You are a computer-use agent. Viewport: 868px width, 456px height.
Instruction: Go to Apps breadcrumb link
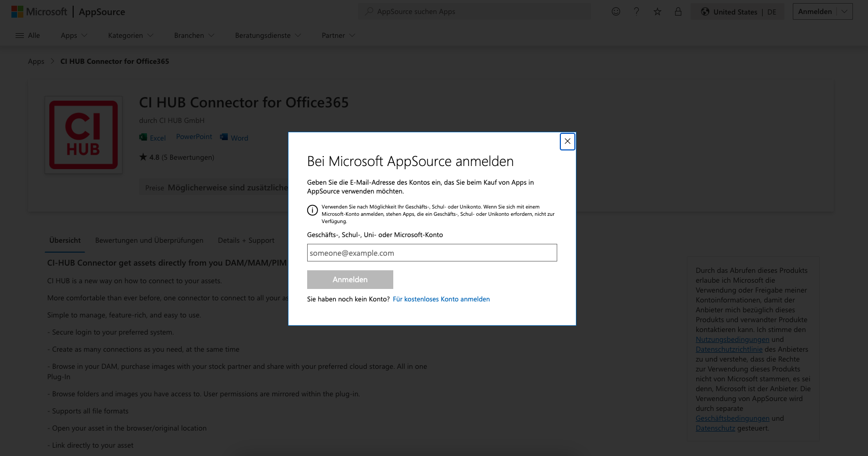pyautogui.click(x=36, y=61)
